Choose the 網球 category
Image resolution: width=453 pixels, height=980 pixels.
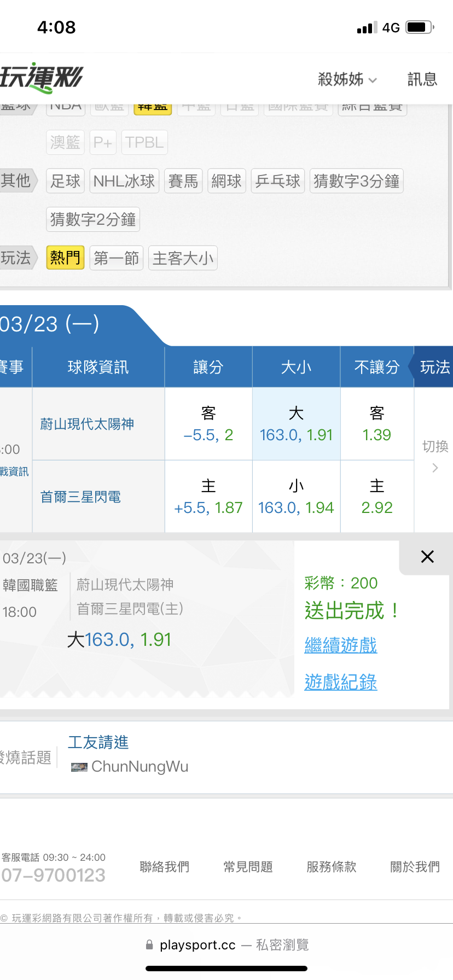coord(226,181)
